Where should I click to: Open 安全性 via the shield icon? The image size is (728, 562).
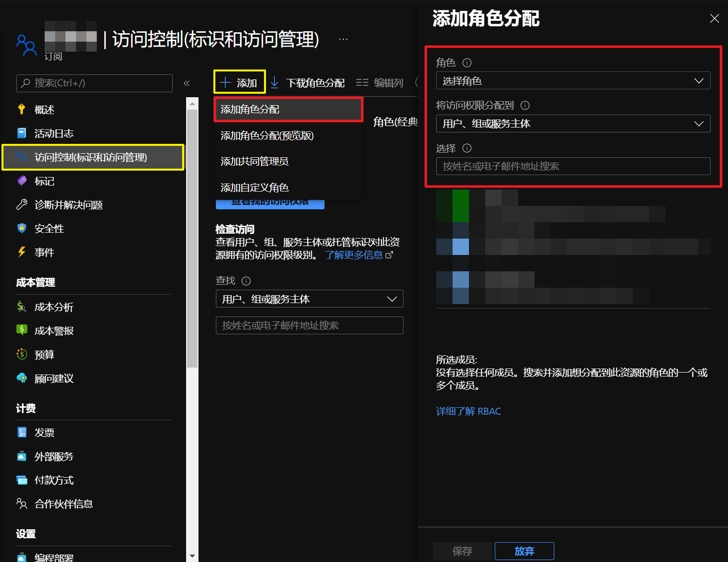(x=21, y=228)
